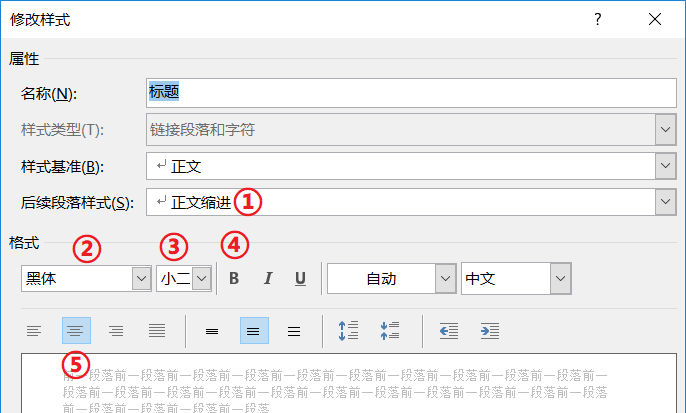Open font name dropdown showing 黑体

(x=141, y=278)
